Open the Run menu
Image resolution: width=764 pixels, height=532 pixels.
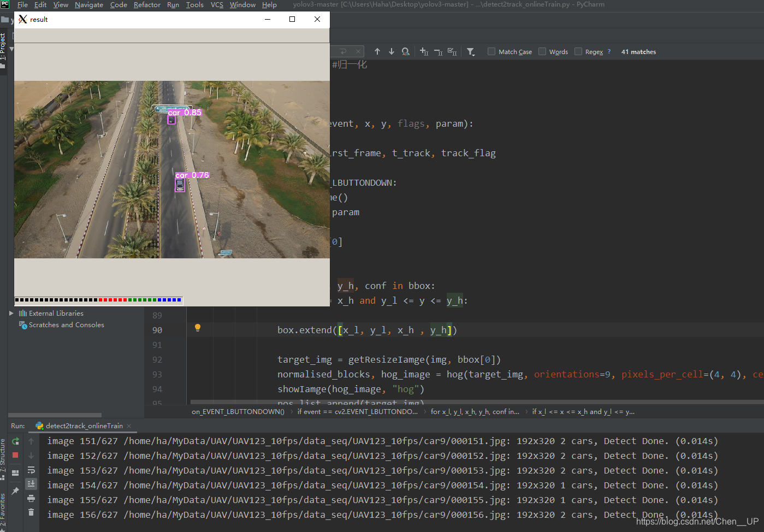click(173, 5)
